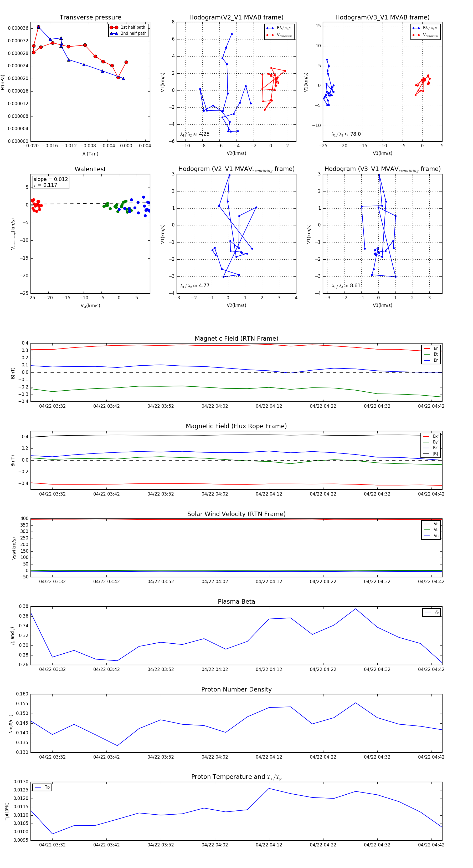Click the "V_remaining(km/s)" y-axis label
This screenshot has width=473, height=868.
click(13, 234)
